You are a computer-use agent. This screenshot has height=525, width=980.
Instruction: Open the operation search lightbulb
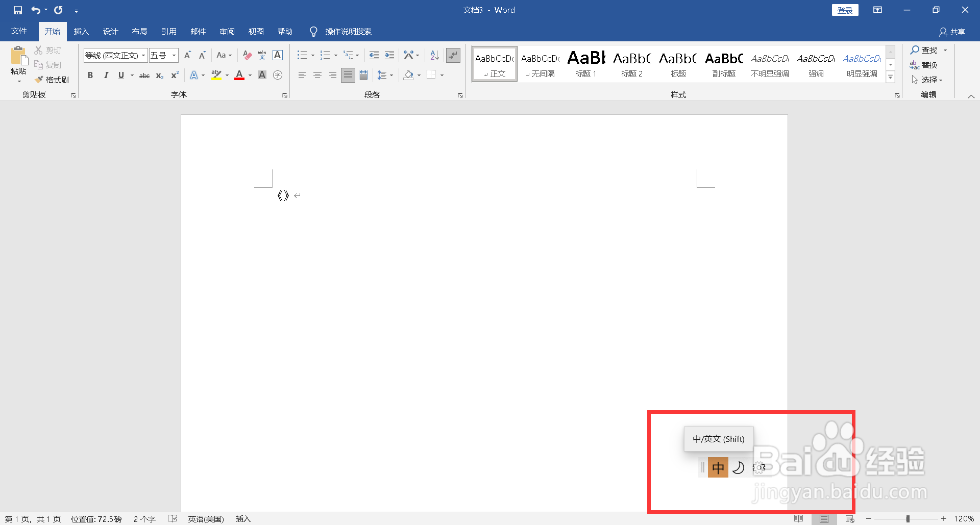coord(313,32)
